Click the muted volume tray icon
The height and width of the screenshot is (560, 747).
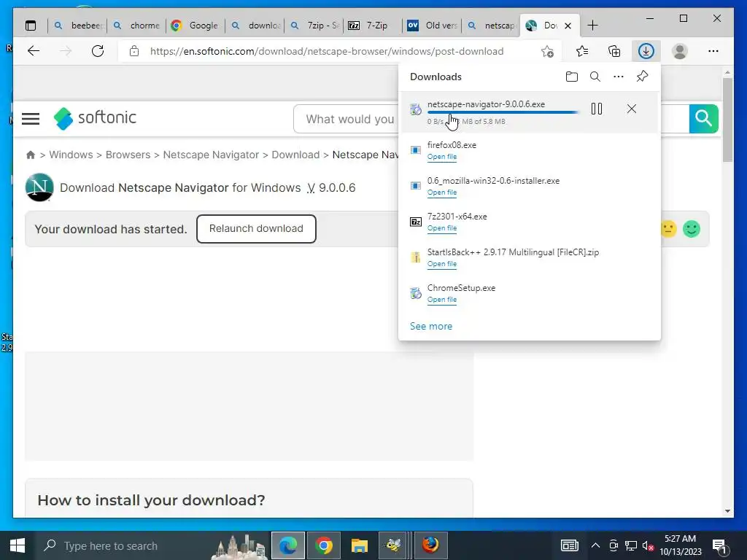point(648,546)
